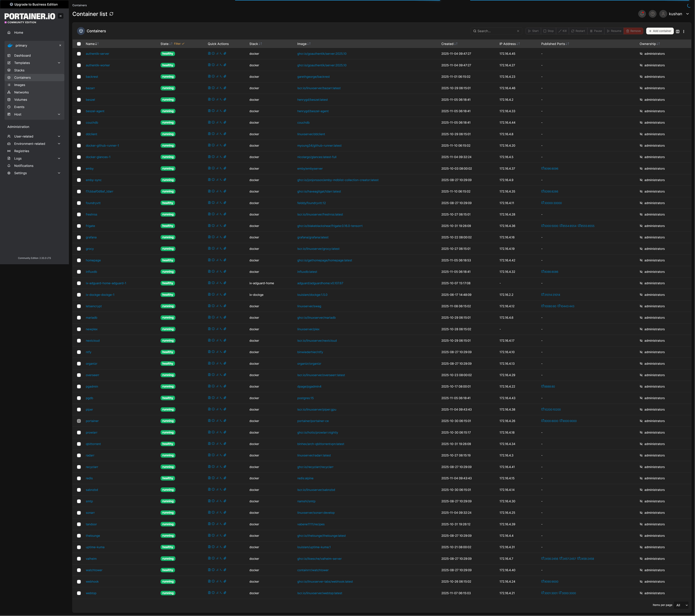Open the logs quick action for authentik-server
Screen dimensions: 695x616
click(x=210, y=54)
